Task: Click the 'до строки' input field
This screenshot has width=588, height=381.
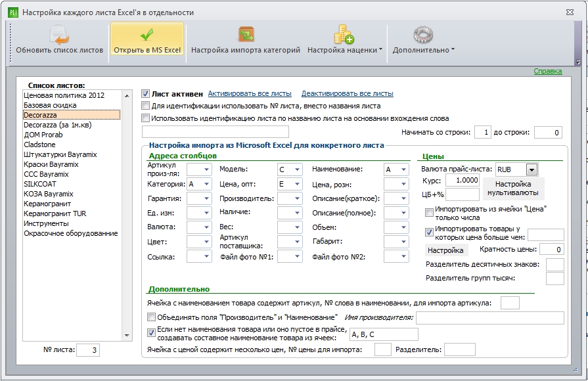Action: tap(548, 133)
